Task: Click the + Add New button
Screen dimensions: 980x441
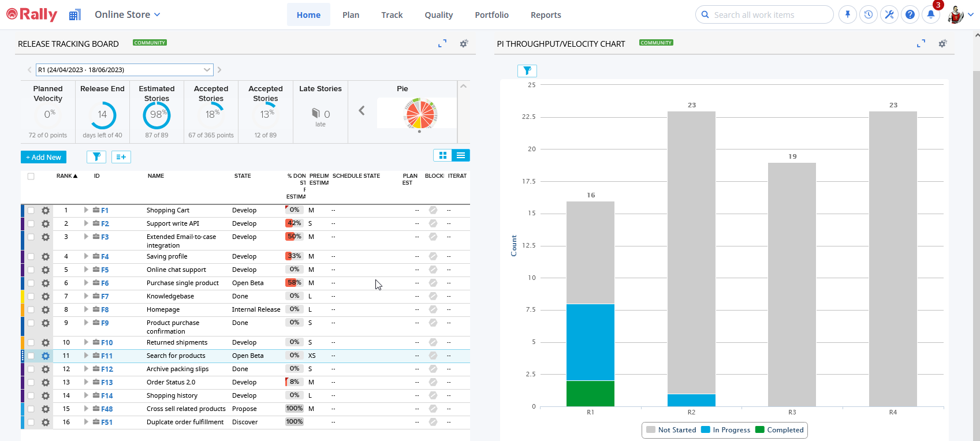Action: [x=43, y=157]
